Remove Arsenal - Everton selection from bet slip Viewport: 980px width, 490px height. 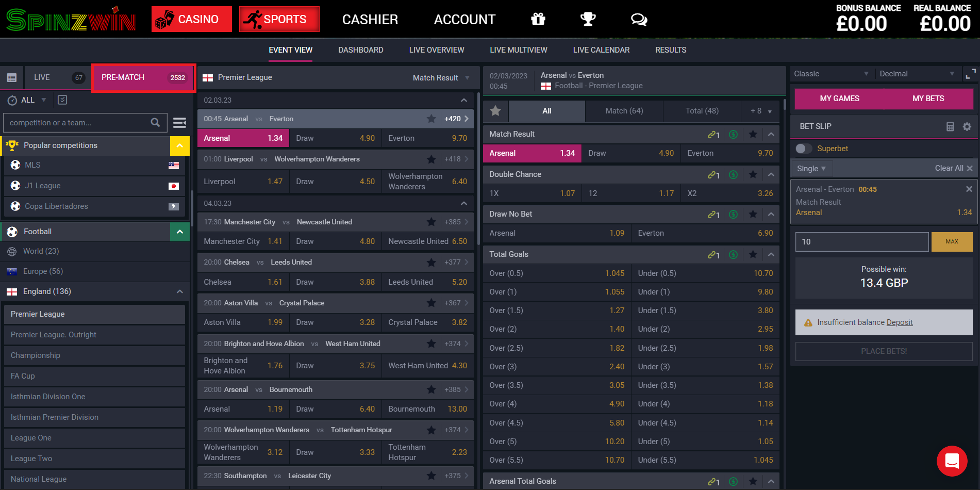(x=969, y=189)
